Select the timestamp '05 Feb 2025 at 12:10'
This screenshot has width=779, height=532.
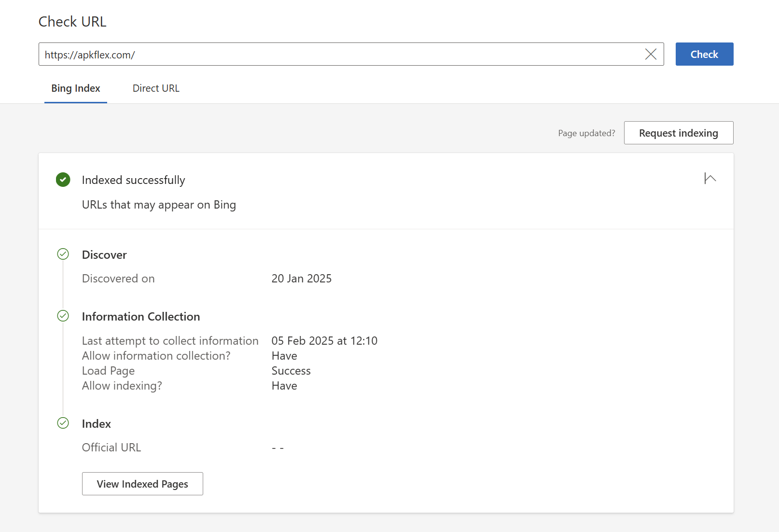tap(324, 341)
